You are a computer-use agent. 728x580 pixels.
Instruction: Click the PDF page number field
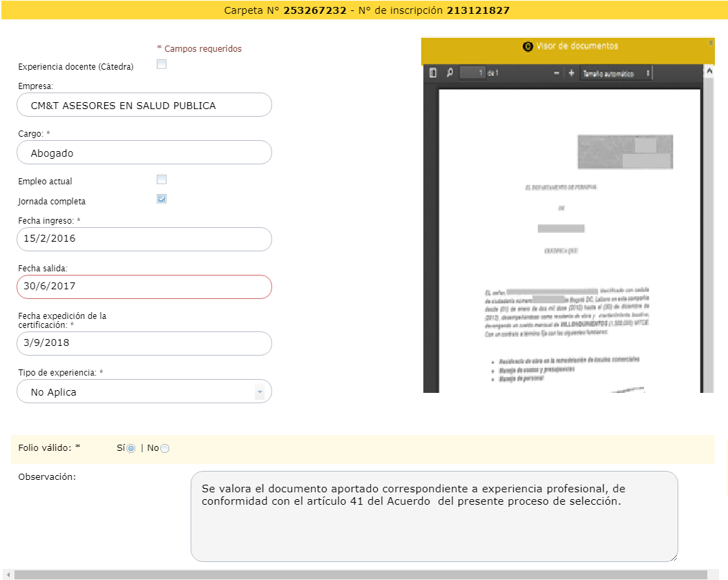(x=472, y=73)
